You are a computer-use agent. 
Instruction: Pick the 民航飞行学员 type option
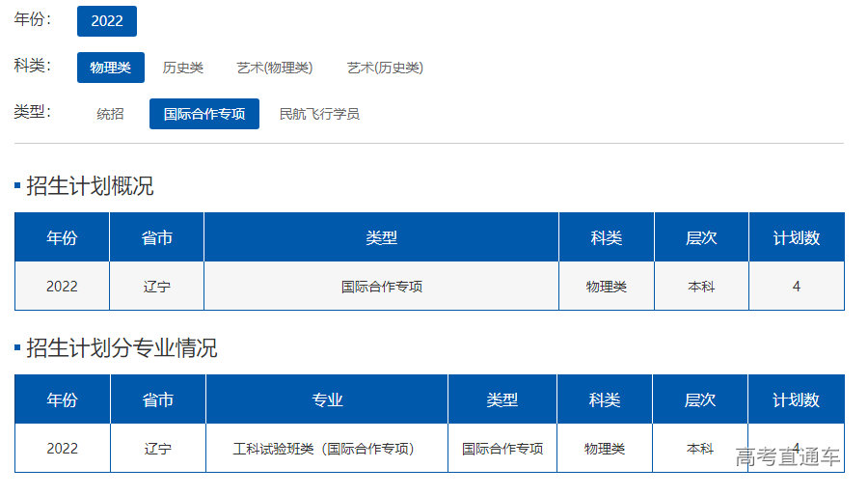[319, 114]
